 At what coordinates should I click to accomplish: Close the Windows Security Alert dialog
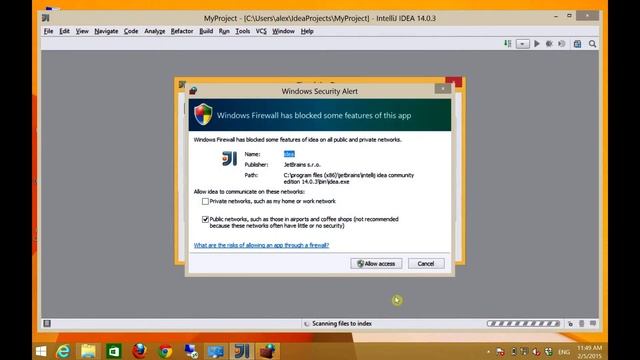[x=443, y=89]
